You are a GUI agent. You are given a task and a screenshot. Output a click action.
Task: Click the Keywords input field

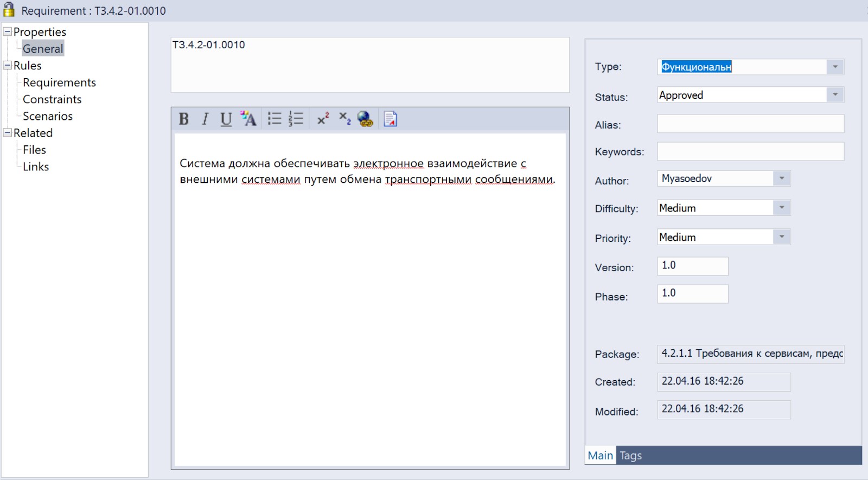tap(750, 151)
